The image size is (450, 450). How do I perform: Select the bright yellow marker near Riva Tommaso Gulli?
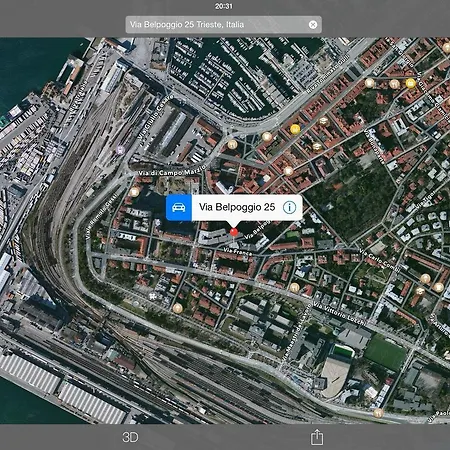click(x=295, y=129)
